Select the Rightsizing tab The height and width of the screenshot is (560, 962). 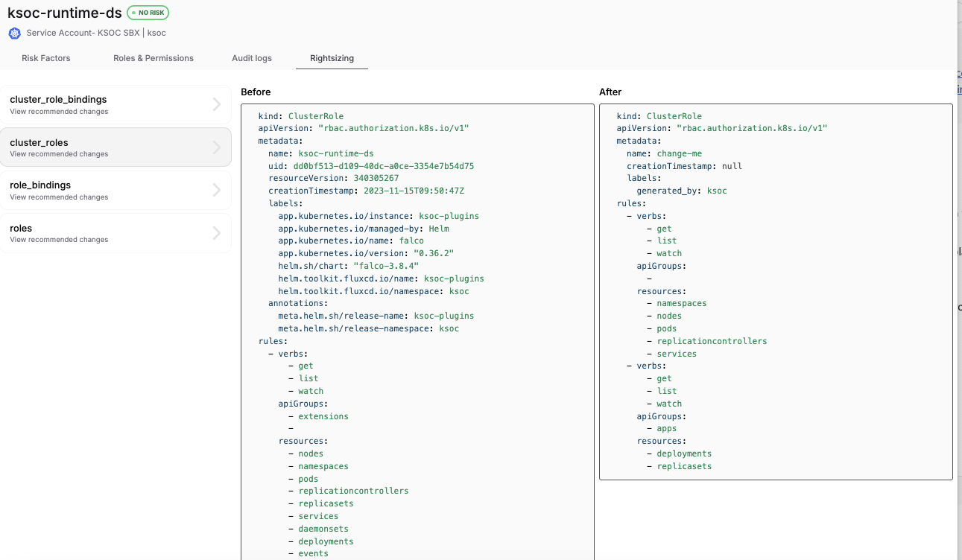coord(332,58)
